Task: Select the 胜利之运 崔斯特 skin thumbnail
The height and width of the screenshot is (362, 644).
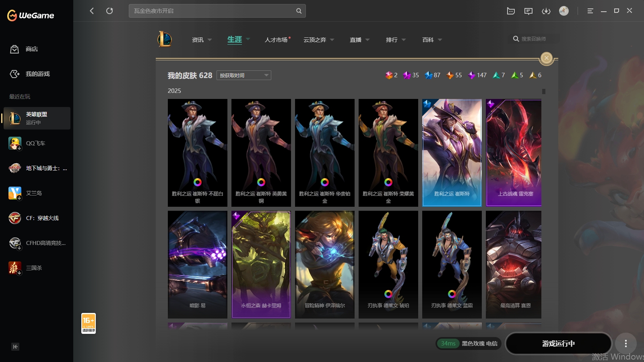Action: tap(452, 153)
